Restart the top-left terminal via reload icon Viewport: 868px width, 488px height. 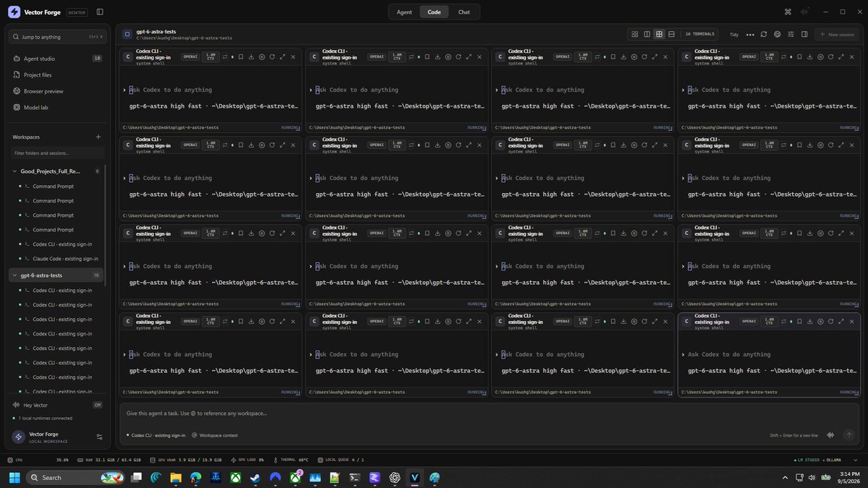coord(272,56)
